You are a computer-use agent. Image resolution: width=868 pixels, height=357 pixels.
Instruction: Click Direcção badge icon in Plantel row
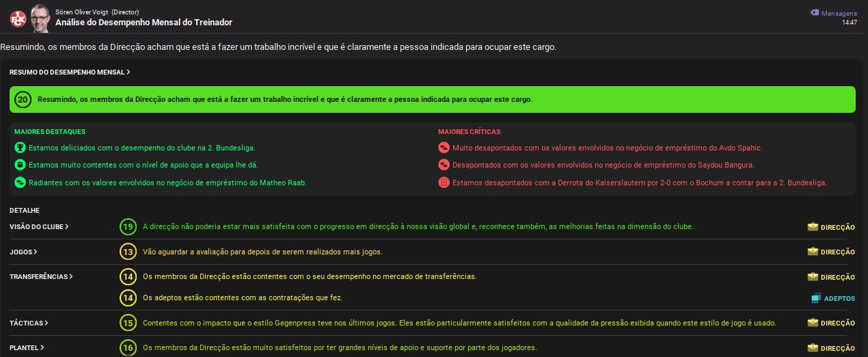coord(813,348)
